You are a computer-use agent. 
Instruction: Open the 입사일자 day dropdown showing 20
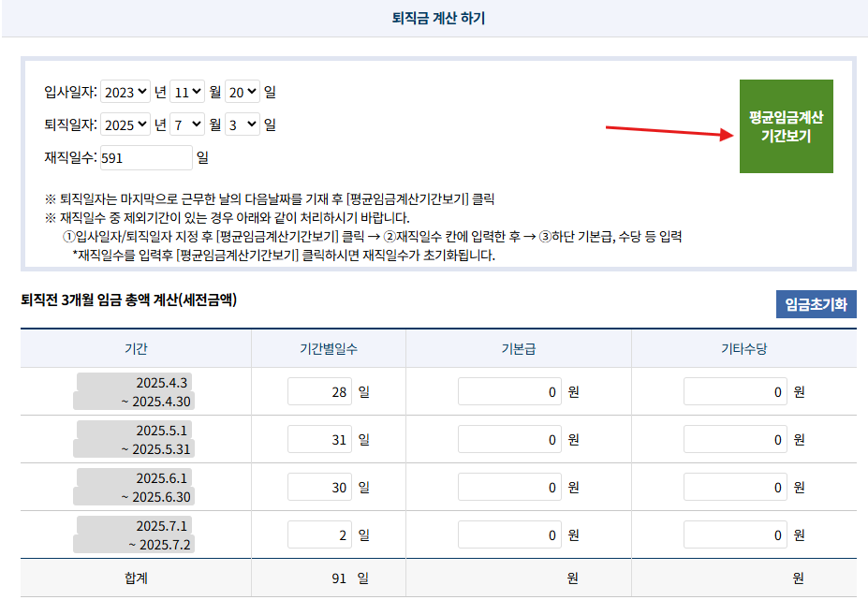point(243,92)
